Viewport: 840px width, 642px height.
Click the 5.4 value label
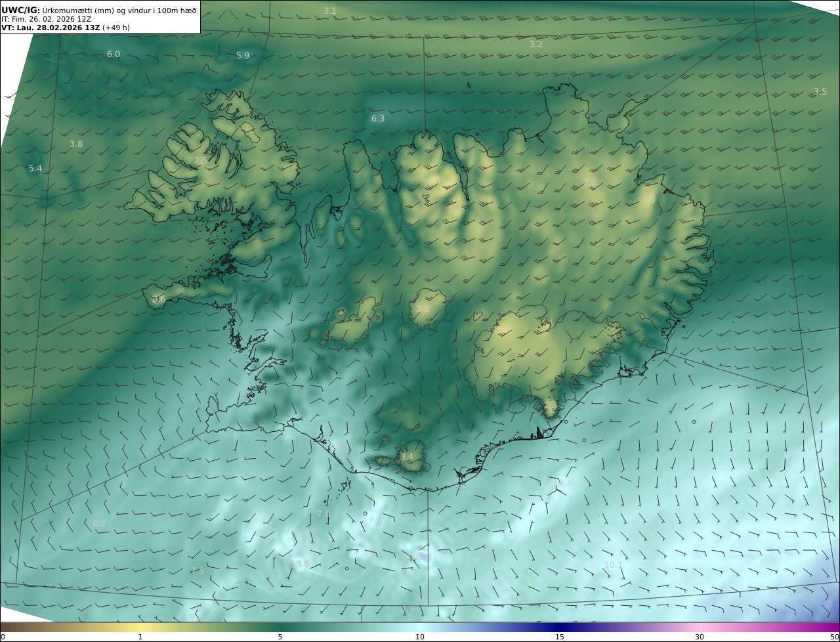tap(35, 169)
